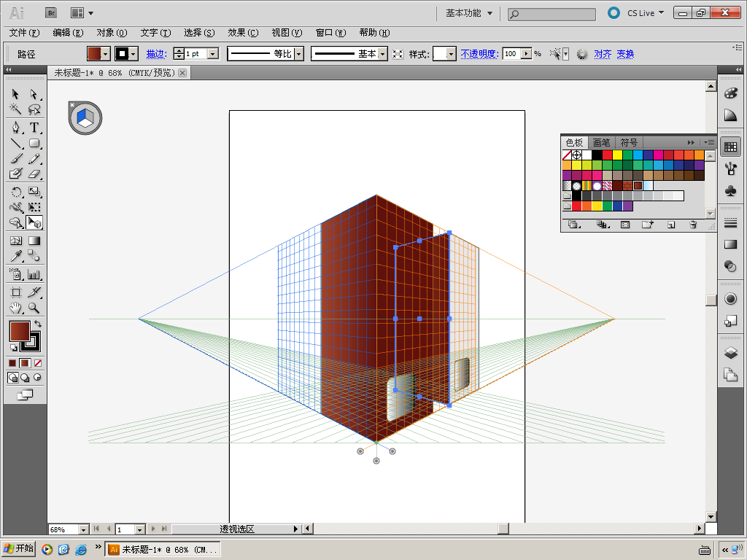Switch to the 符号 panel tab
The image size is (747, 560).
[x=629, y=142]
